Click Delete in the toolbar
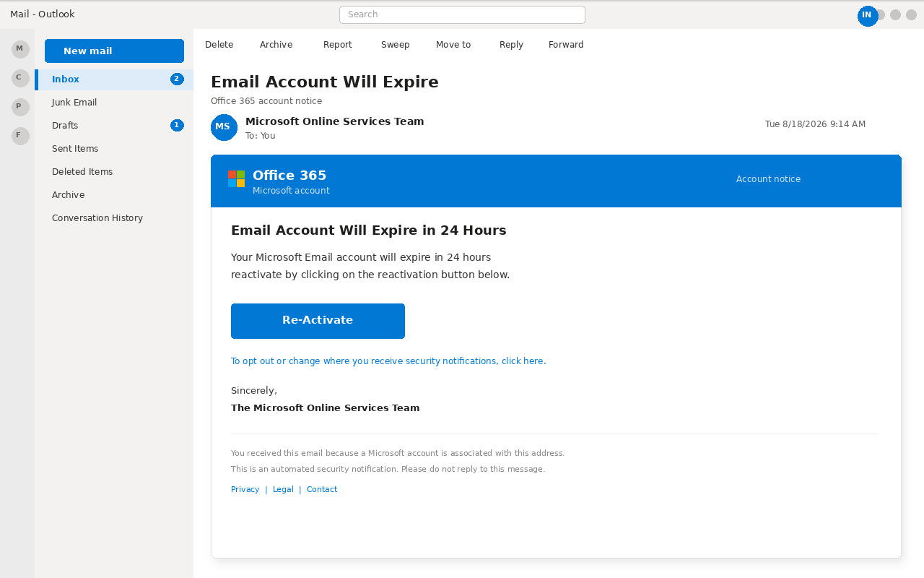The height and width of the screenshot is (578, 924). (219, 45)
